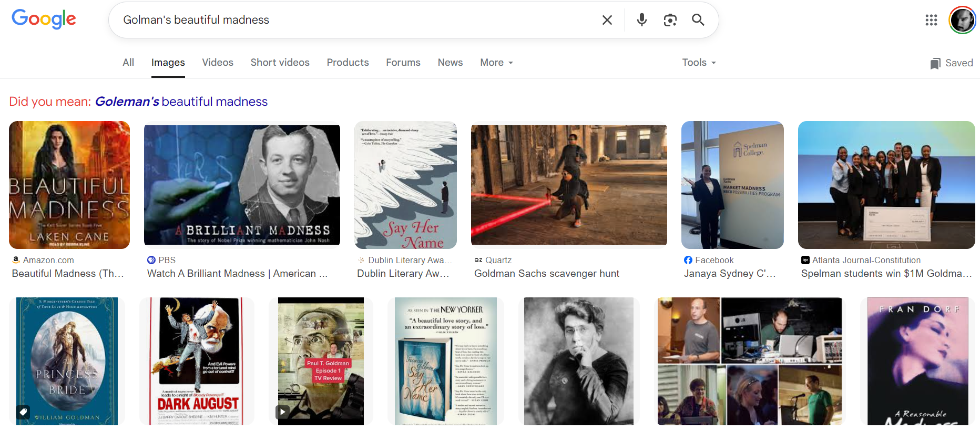Click the Google logo
980x430 pixels.
[44, 19]
